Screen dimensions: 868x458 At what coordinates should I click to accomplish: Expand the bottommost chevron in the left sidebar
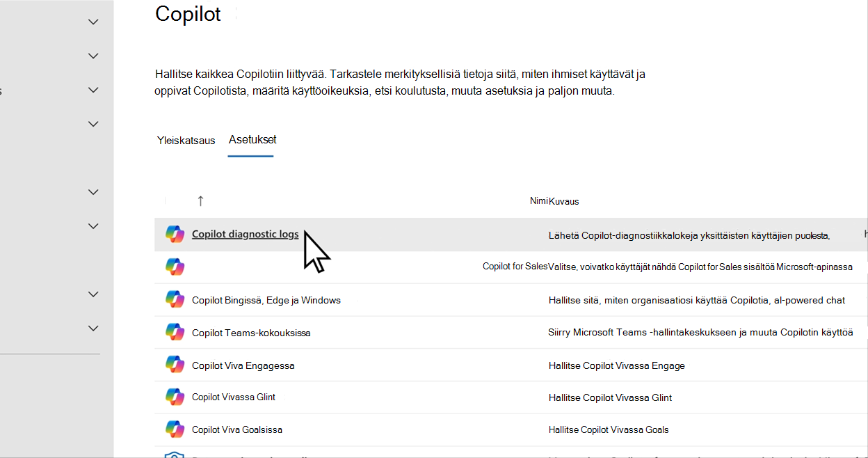[93, 328]
